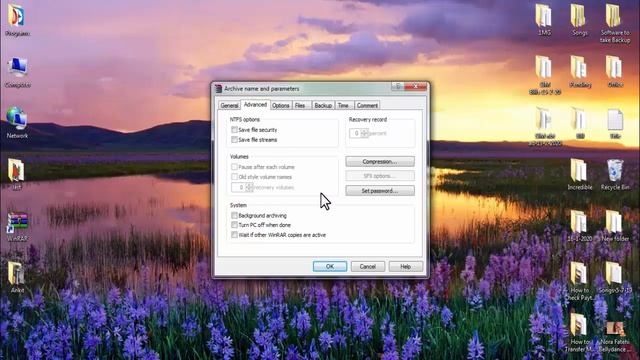This screenshot has width=640, height=360.
Task: Check Old style volume names
Action: click(234, 177)
